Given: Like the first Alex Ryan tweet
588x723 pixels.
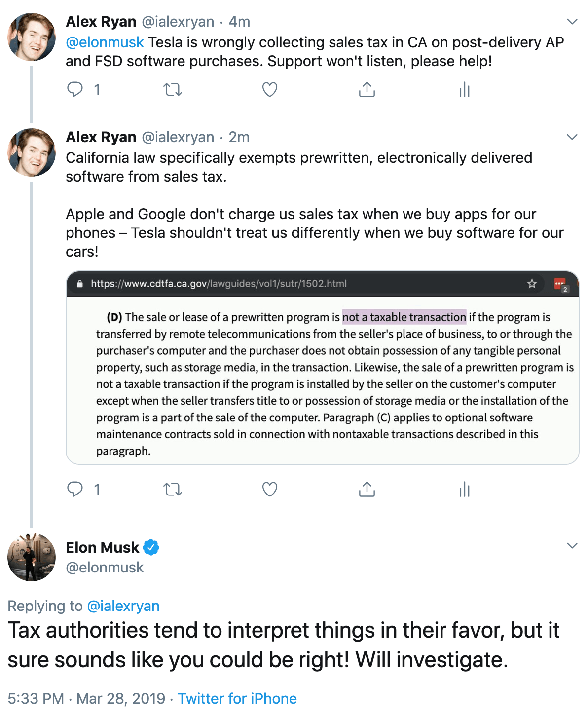Looking at the screenshot, I should click(x=269, y=89).
